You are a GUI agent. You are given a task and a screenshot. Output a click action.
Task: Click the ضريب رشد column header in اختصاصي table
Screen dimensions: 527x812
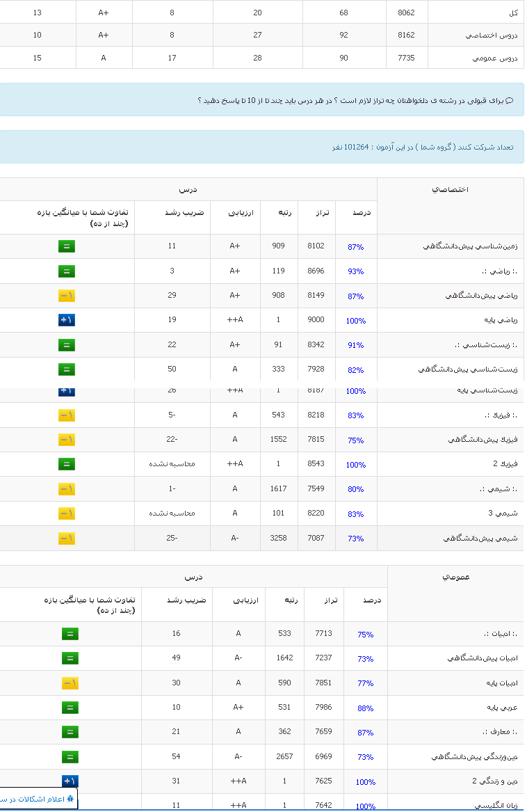point(184,213)
